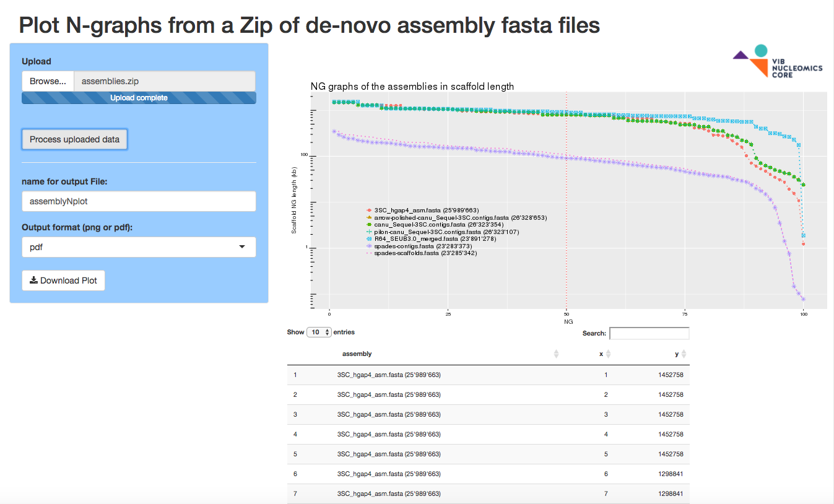Click x value 4 in row 4
Viewport: 834px width, 504px height.
(x=606, y=434)
